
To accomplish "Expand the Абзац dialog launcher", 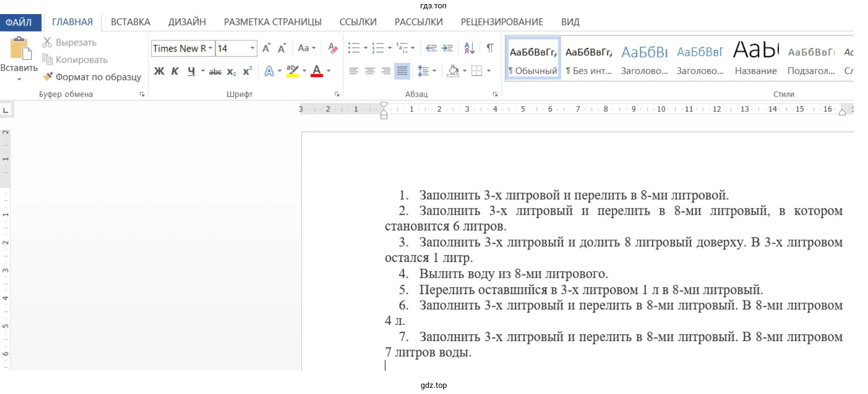I will [x=495, y=94].
